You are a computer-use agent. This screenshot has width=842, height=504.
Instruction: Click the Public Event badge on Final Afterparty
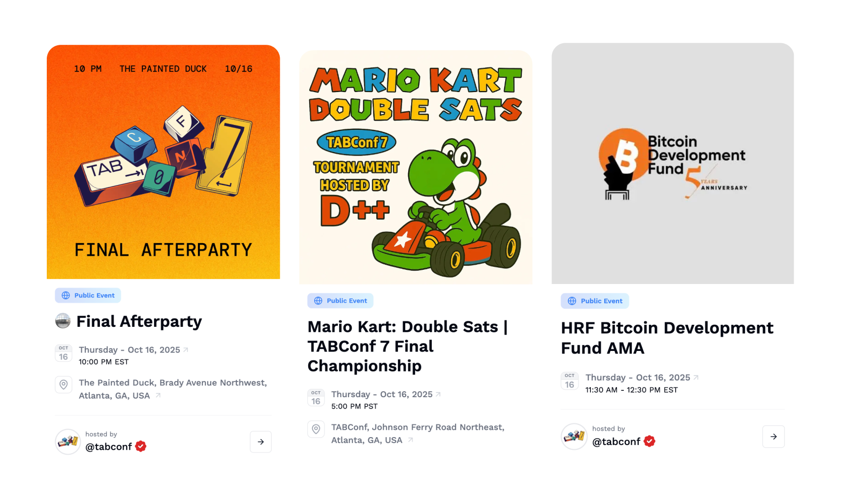tap(88, 295)
